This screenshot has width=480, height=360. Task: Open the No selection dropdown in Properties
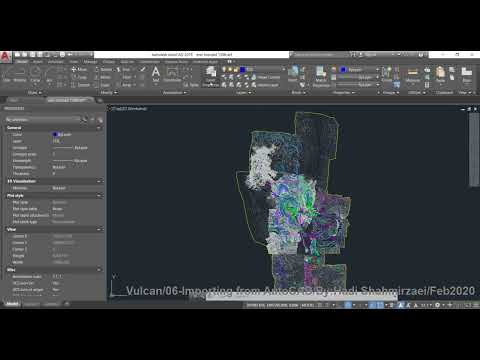[x=43, y=119]
